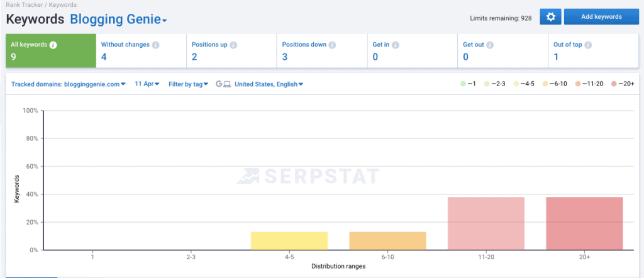Select the Without changes tab
Screen dimensions: 644x278
[142, 51]
